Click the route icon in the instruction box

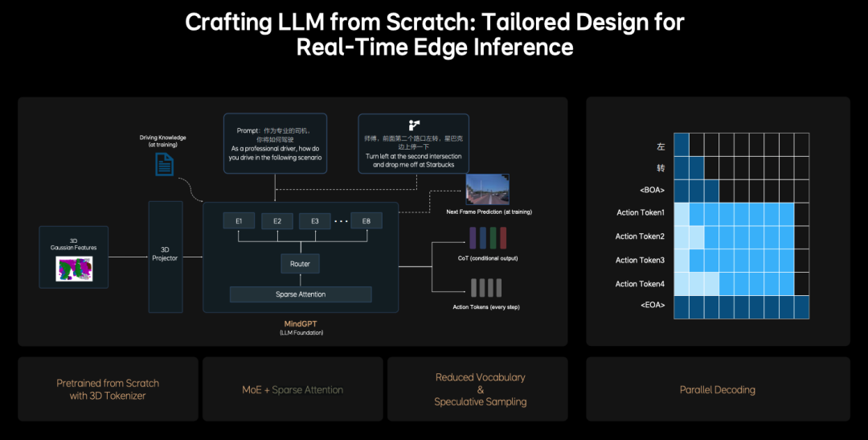click(x=414, y=125)
